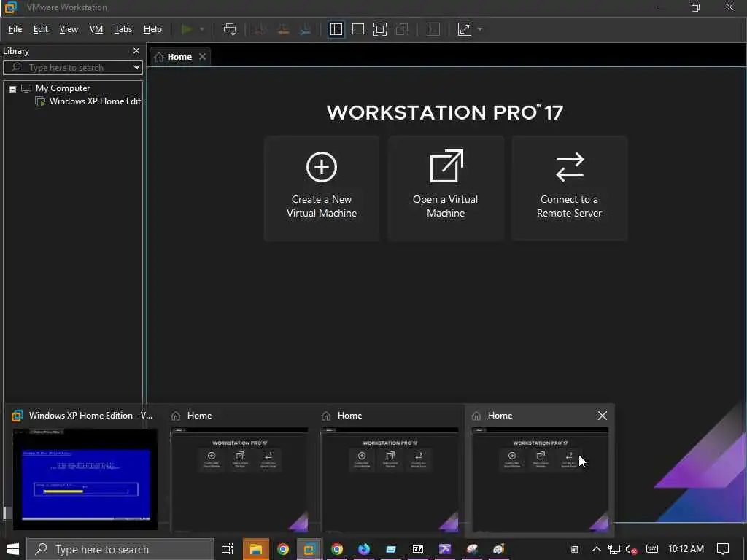The width and height of the screenshot is (747, 560).
Task: Click the 10:12 AM clock
Action: pyautogui.click(x=686, y=549)
